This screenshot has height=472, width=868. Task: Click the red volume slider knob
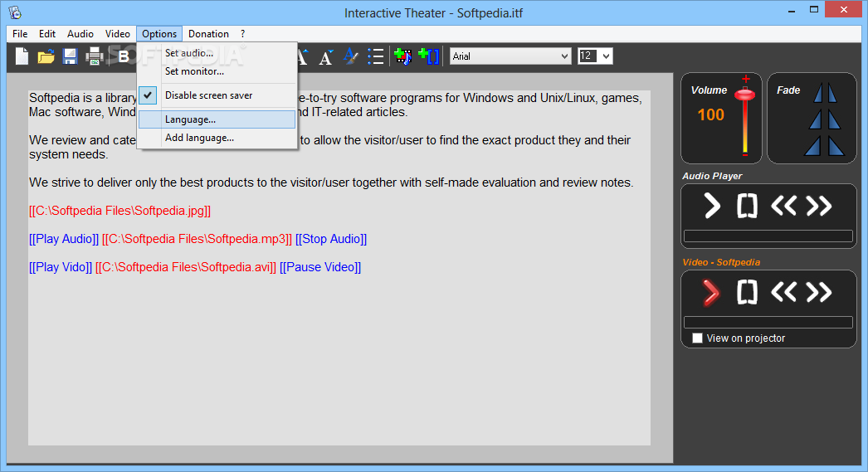[745, 95]
